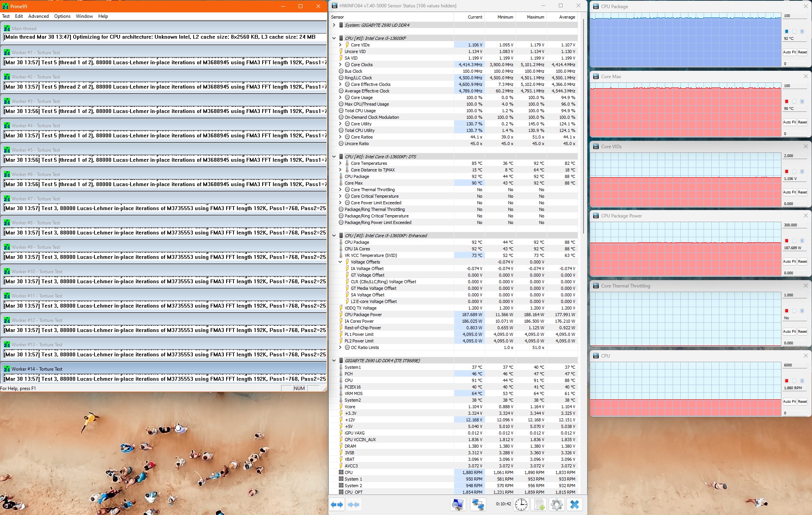The image size is (812, 515).
Task: Open HWiNFO sensor settings gear
Action: 556,505
